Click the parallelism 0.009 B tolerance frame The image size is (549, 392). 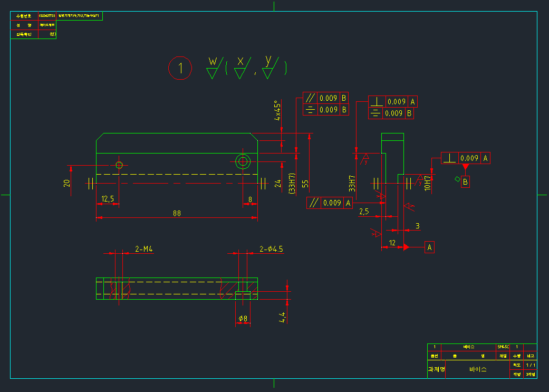point(325,98)
